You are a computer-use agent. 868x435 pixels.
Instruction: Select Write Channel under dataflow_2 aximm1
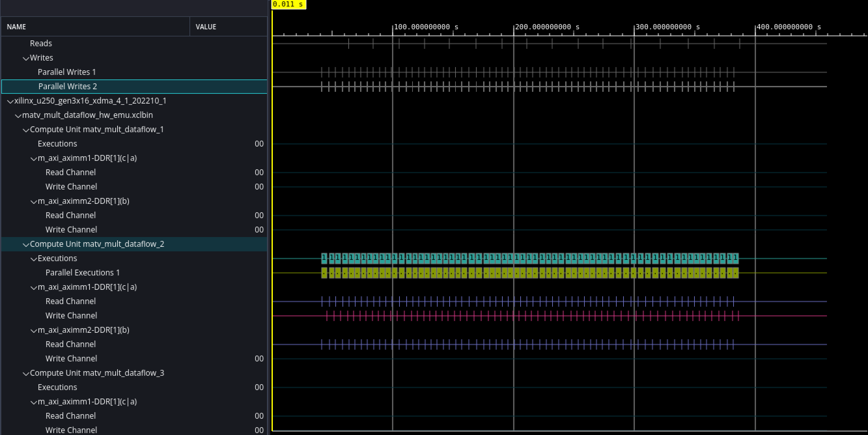click(x=134, y=316)
